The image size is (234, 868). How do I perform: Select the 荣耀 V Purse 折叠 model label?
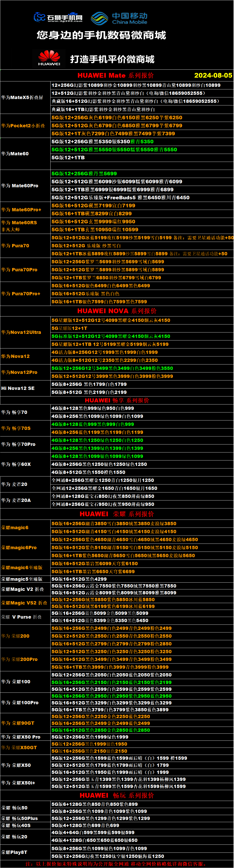[x=21, y=617]
